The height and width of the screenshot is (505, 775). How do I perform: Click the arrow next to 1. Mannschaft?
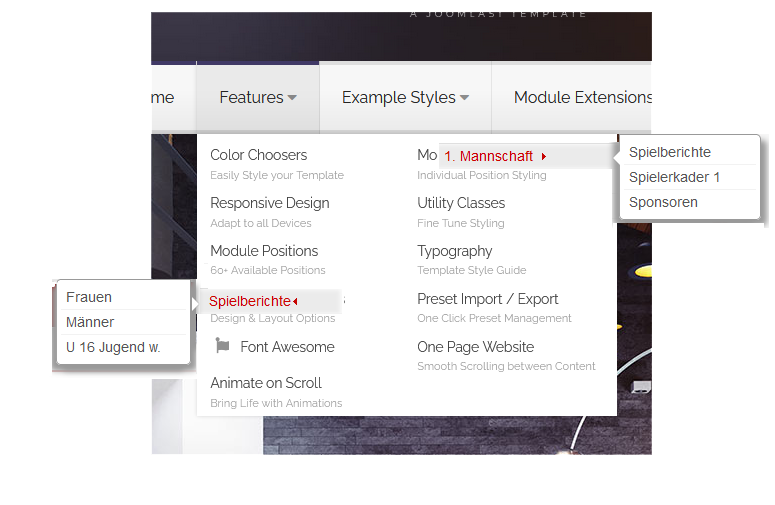click(x=543, y=156)
